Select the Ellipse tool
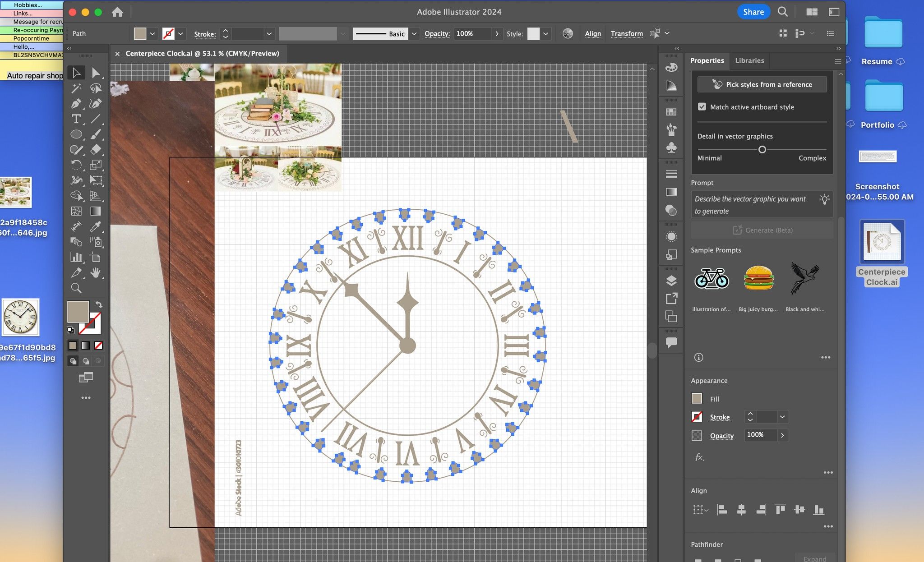The image size is (924, 562). (76, 134)
